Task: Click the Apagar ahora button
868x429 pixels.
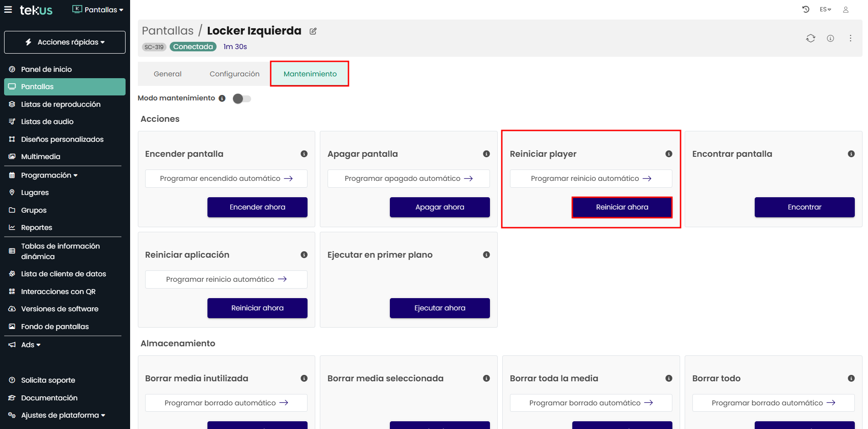Action: tap(439, 207)
